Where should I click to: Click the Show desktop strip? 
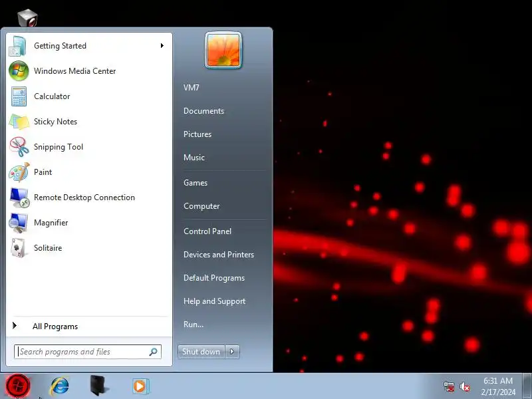[527, 386]
